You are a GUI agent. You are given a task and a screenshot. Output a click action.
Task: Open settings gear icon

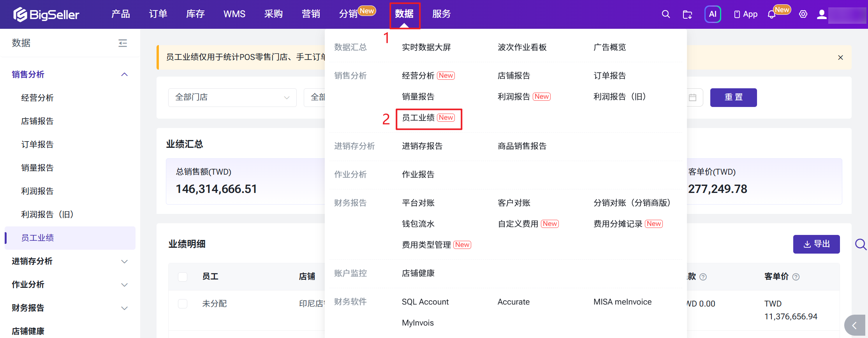pyautogui.click(x=803, y=14)
